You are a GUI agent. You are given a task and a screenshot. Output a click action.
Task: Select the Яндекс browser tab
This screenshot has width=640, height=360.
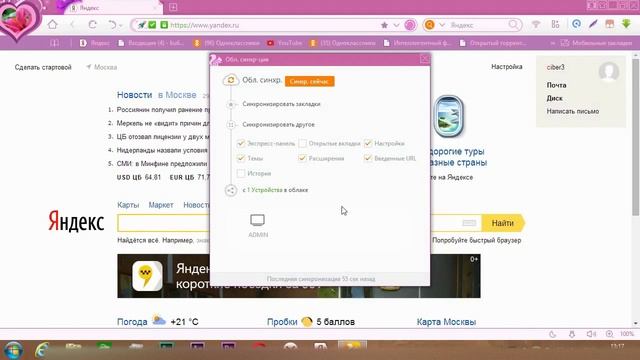114,8
